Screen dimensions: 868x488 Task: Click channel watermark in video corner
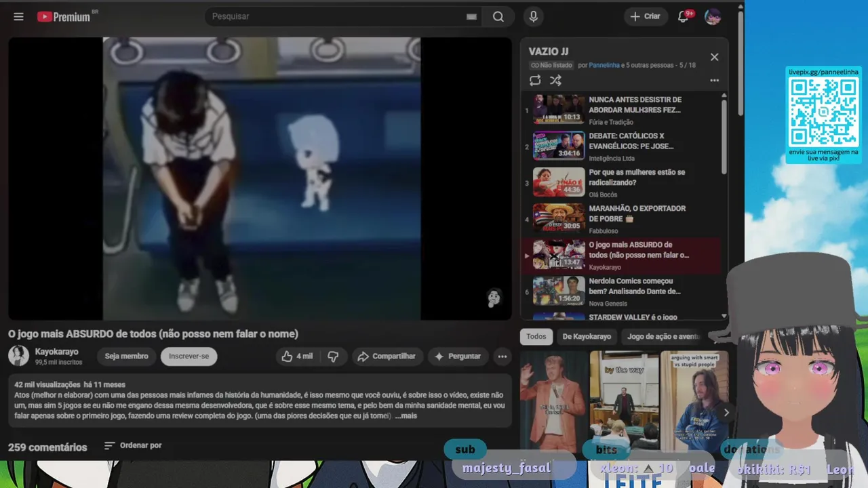pos(494,298)
